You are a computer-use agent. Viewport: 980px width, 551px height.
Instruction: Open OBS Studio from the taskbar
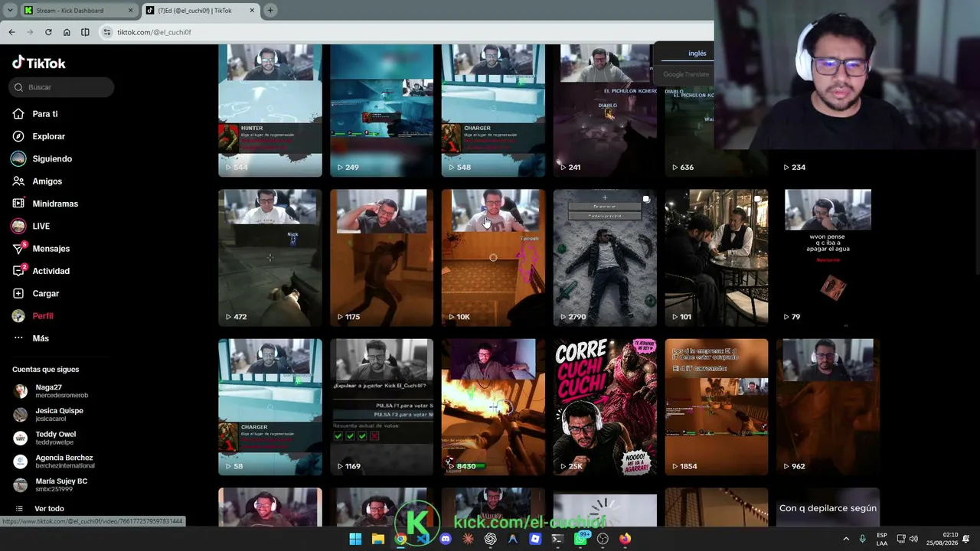(x=603, y=539)
